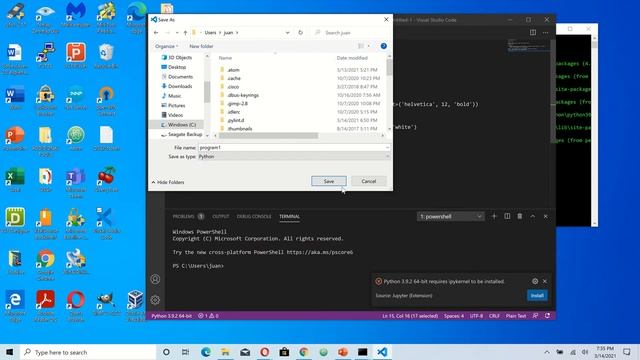
Task: Select the Terminal panel tab
Action: tap(289, 216)
